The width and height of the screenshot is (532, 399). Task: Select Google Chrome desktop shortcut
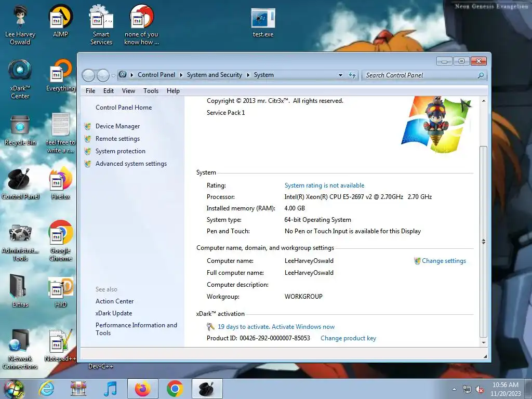60,241
